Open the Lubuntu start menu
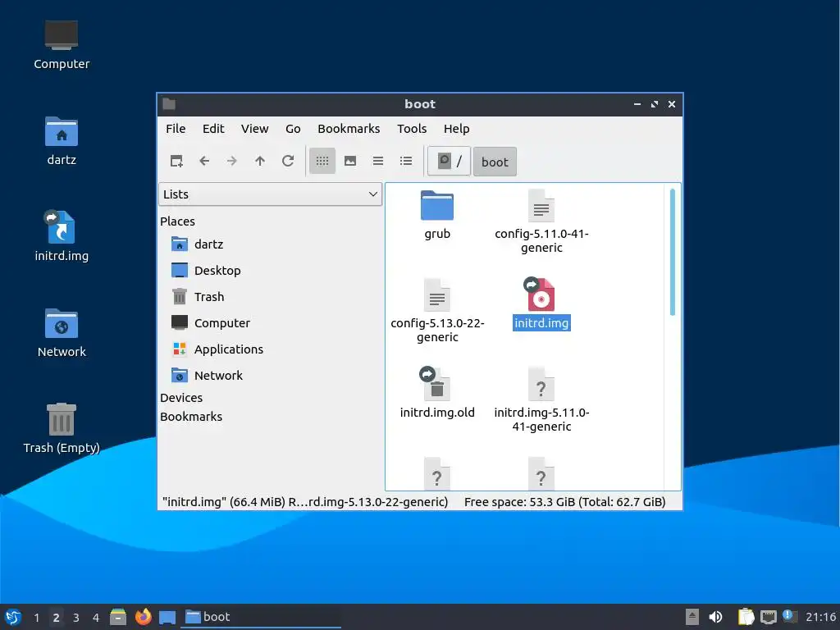Screen dimensions: 840x630 click(13, 617)
